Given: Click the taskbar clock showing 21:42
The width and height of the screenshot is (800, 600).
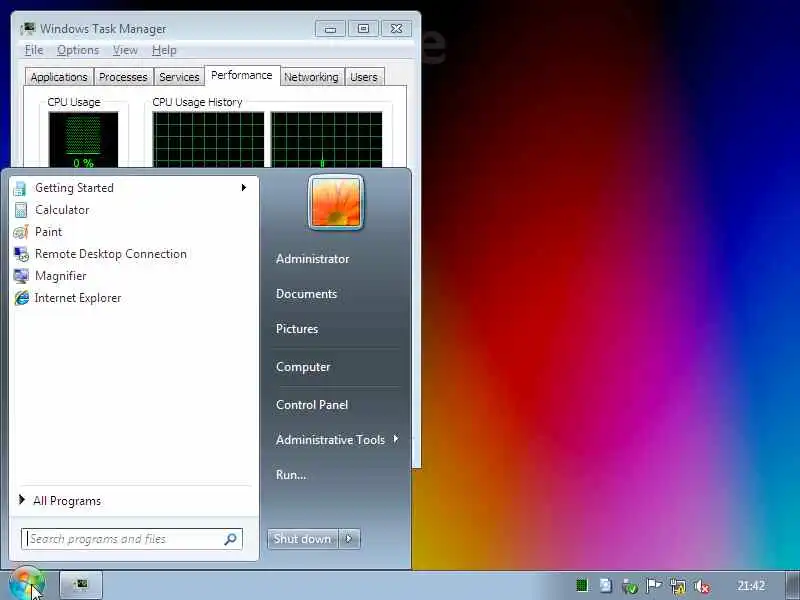Looking at the screenshot, I should (751, 585).
